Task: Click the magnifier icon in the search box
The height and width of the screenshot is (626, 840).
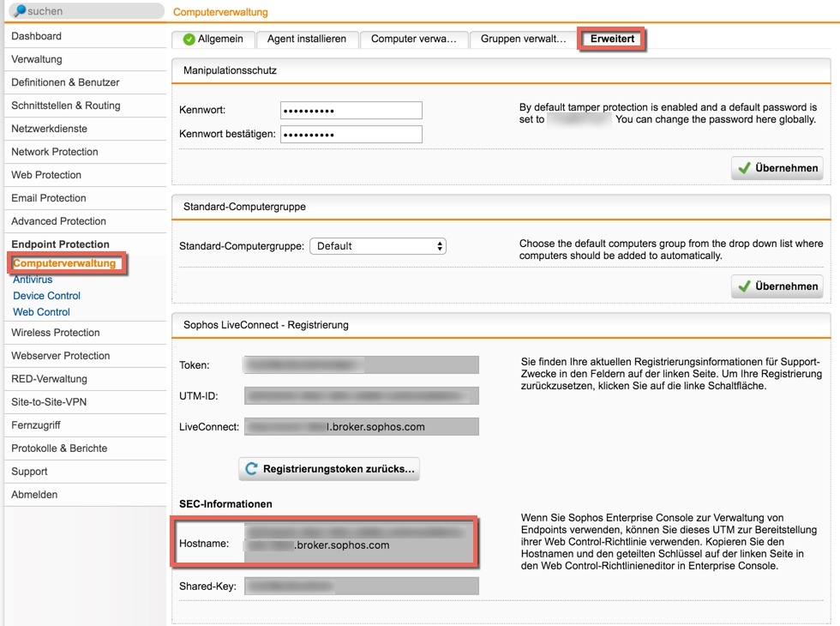Action: 21,10
